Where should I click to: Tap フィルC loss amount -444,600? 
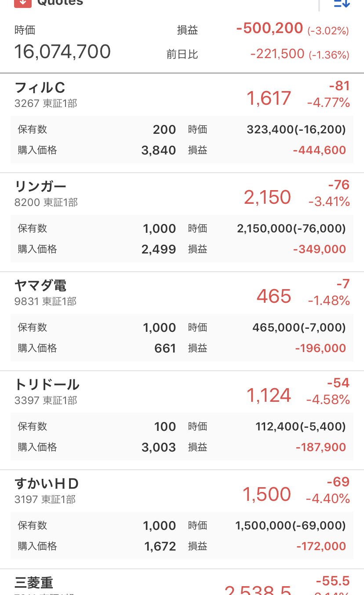pyautogui.click(x=319, y=151)
